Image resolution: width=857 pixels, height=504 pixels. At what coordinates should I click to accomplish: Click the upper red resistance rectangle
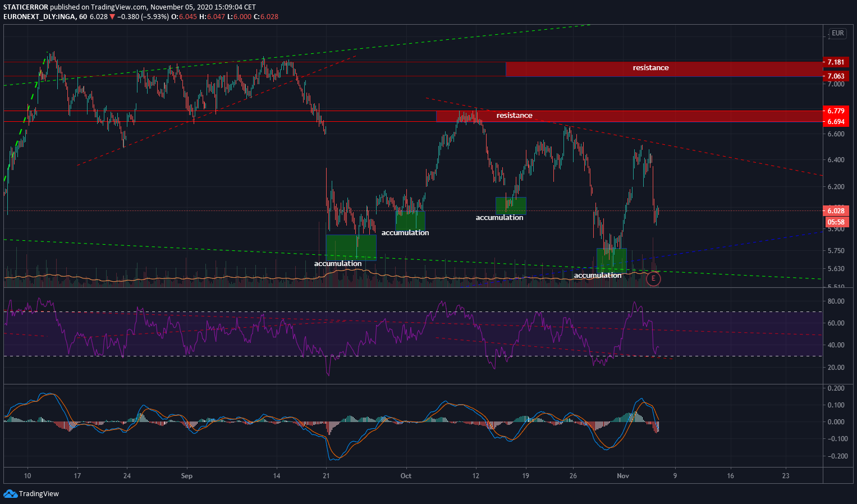click(x=664, y=69)
